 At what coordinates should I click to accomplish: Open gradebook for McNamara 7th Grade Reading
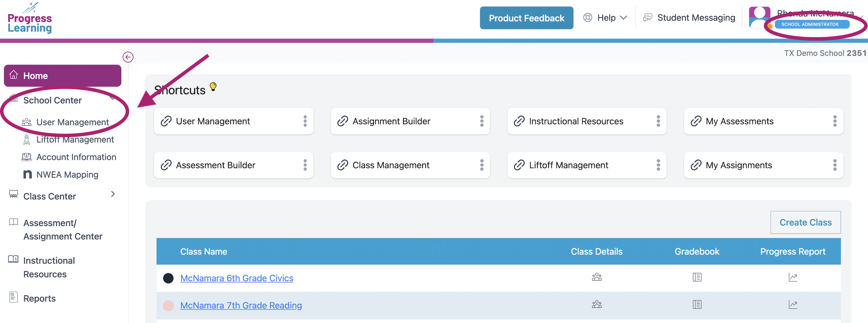697,305
